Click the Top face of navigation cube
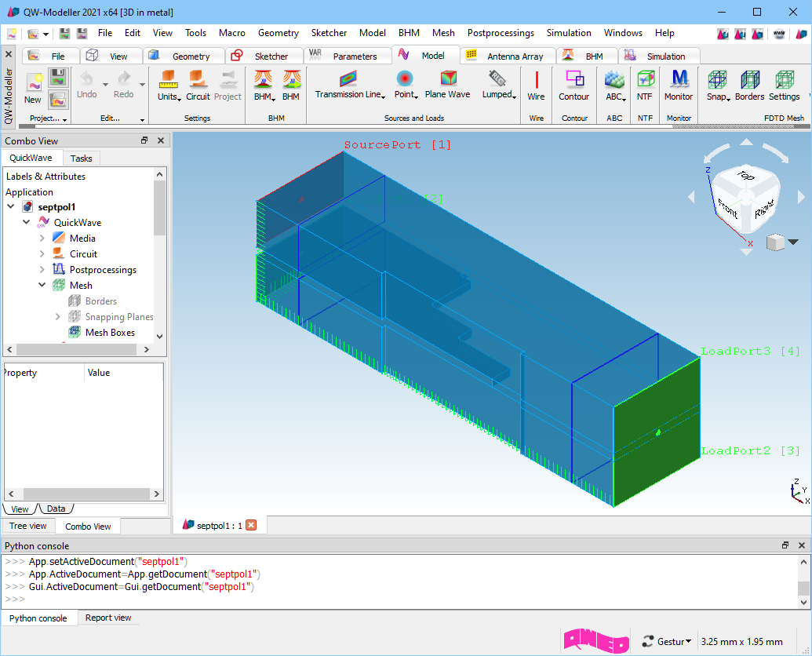The height and width of the screenshot is (656, 812). tap(746, 176)
